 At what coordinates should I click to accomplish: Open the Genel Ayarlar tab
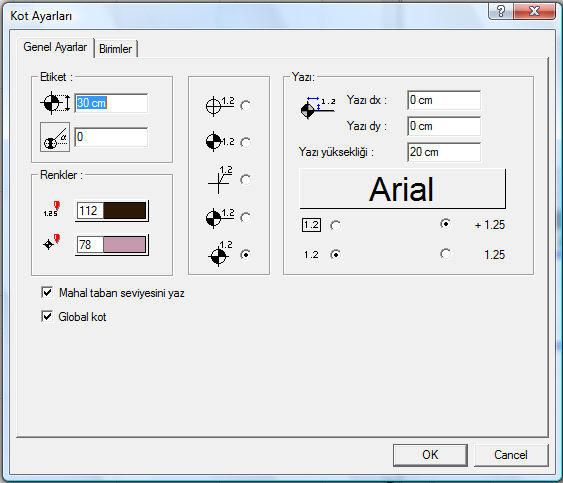[x=55, y=47]
